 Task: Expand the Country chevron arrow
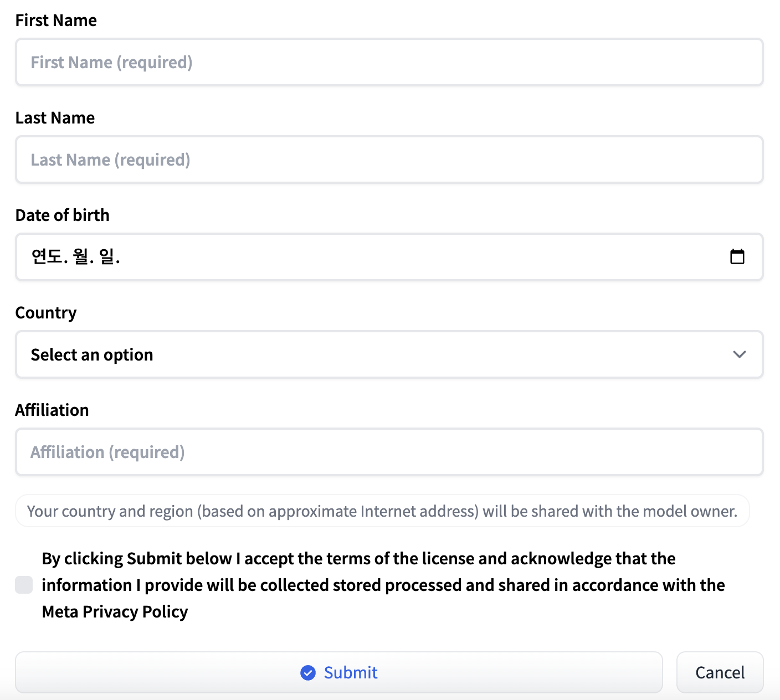click(x=739, y=354)
